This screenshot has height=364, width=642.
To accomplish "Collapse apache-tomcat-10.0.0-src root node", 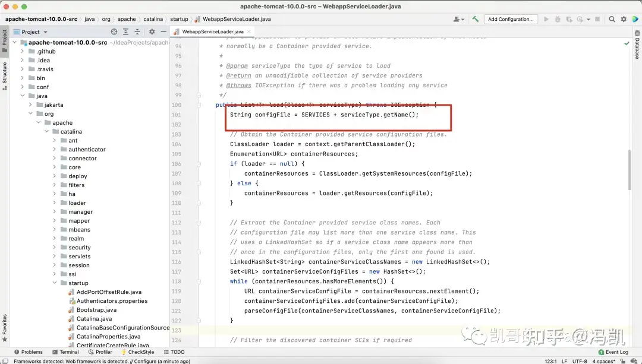I will coord(15,43).
